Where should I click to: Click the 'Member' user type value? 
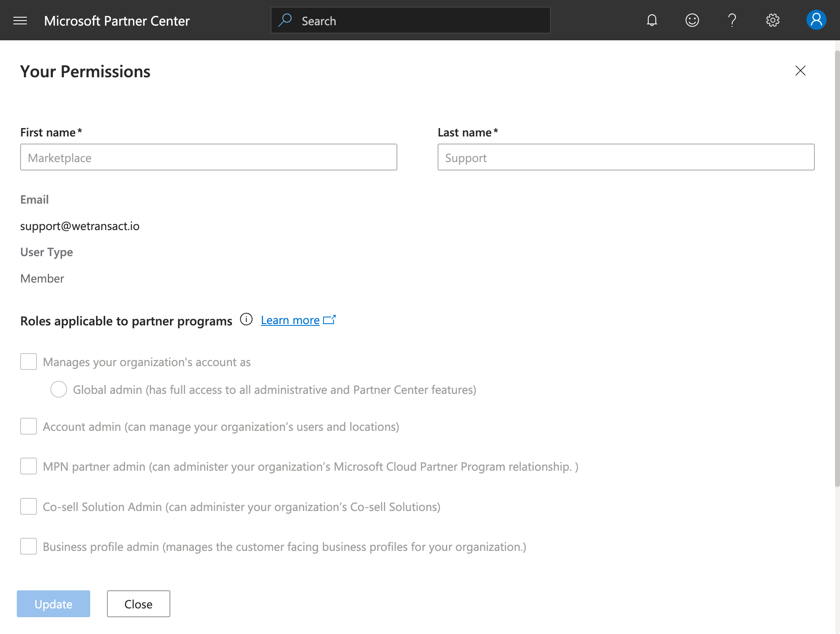pos(42,278)
